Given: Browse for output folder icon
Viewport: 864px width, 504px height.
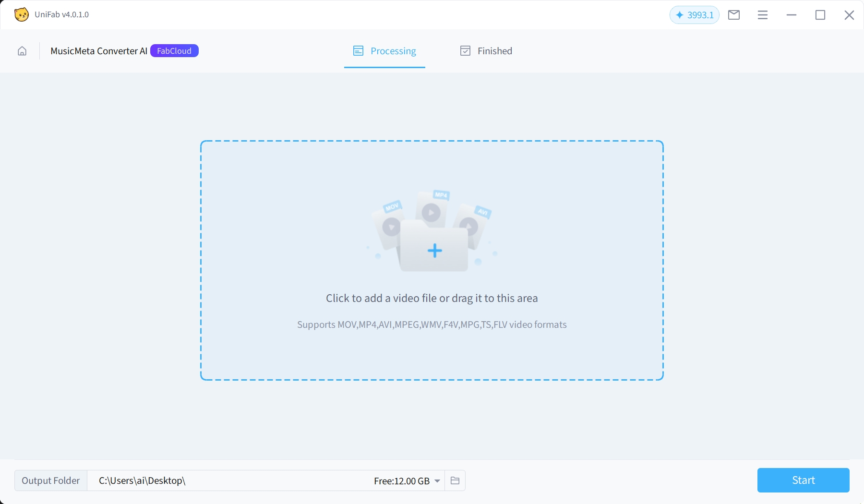Looking at the screenshot, I should 455,480.
